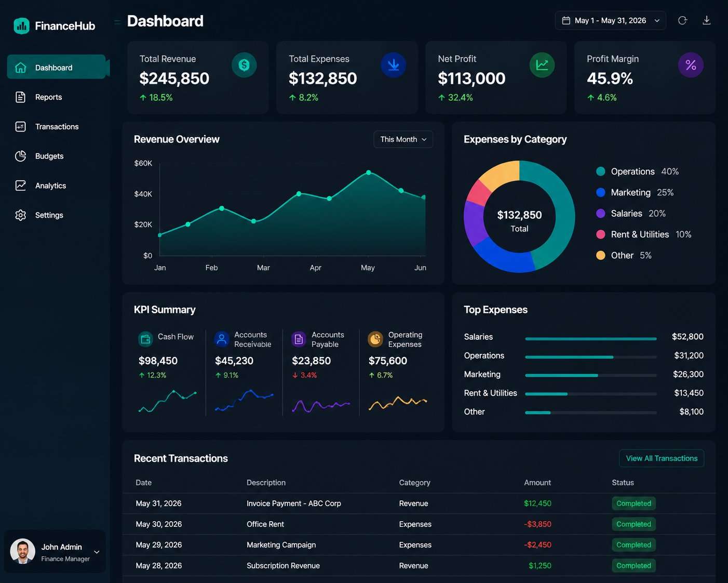Click the Subscription Revenue description cell
The width and height of the screenshot is (728, 583).
click(x=283, y=566)
